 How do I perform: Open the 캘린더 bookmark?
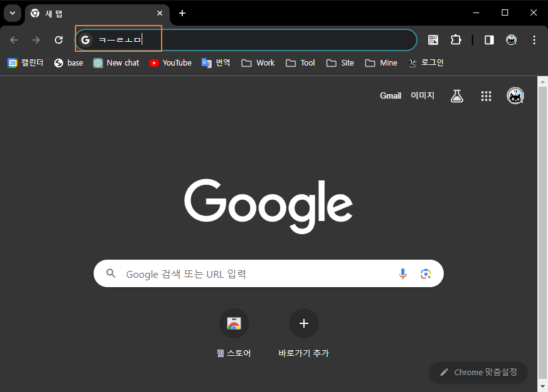(x=26, y=63)
